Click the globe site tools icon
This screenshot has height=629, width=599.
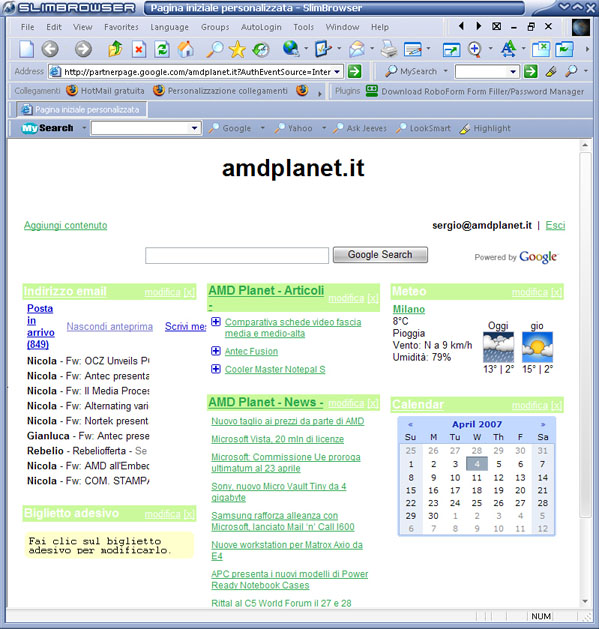point(290,49)
